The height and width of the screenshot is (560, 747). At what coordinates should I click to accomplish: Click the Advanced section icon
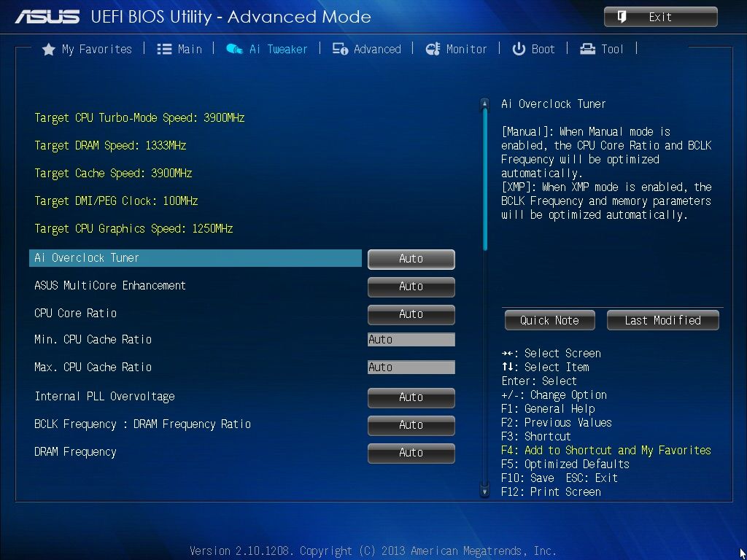coord(340,49)
